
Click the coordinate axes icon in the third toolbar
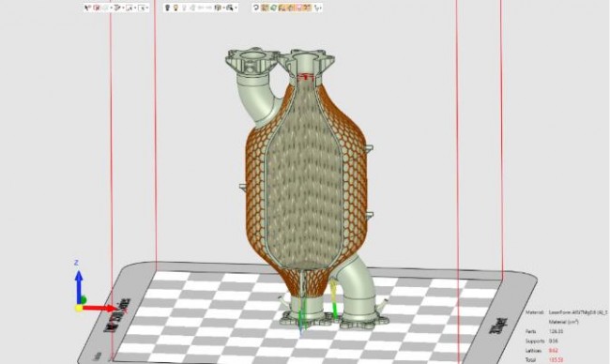coord(316,8)
